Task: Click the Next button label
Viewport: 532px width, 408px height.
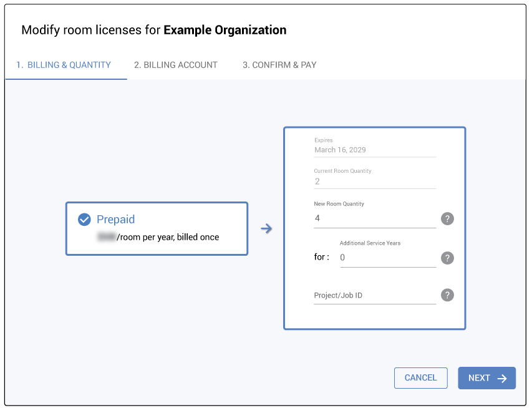Action: [479, 378]
